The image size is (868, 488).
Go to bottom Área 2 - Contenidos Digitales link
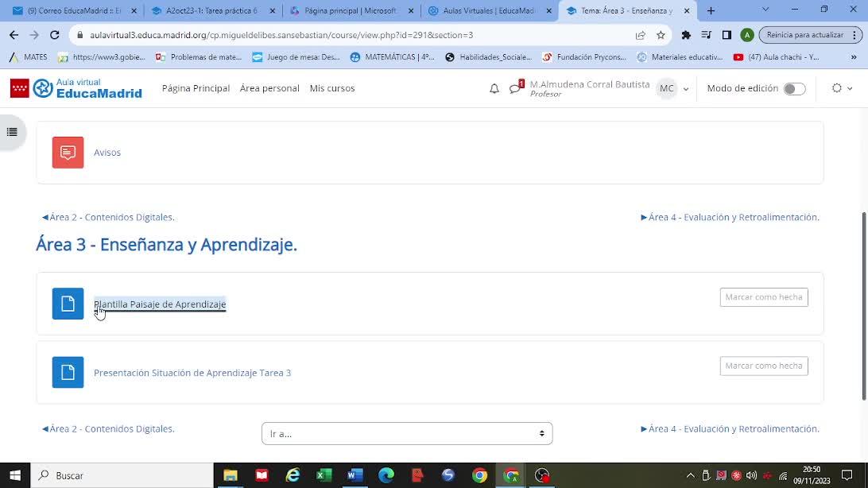coord(108,429)
